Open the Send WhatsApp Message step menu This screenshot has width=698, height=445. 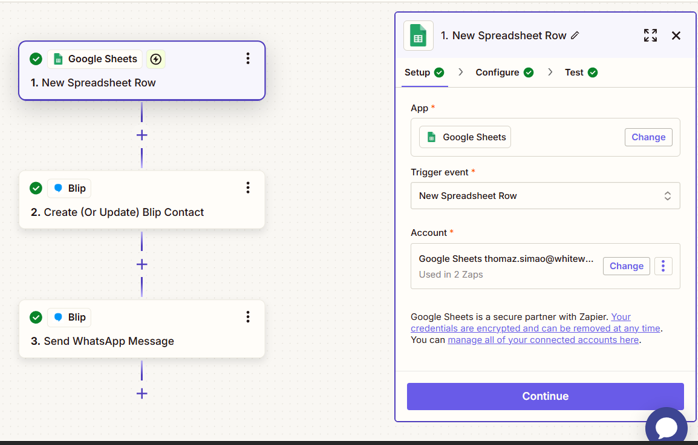pos(248,316)
